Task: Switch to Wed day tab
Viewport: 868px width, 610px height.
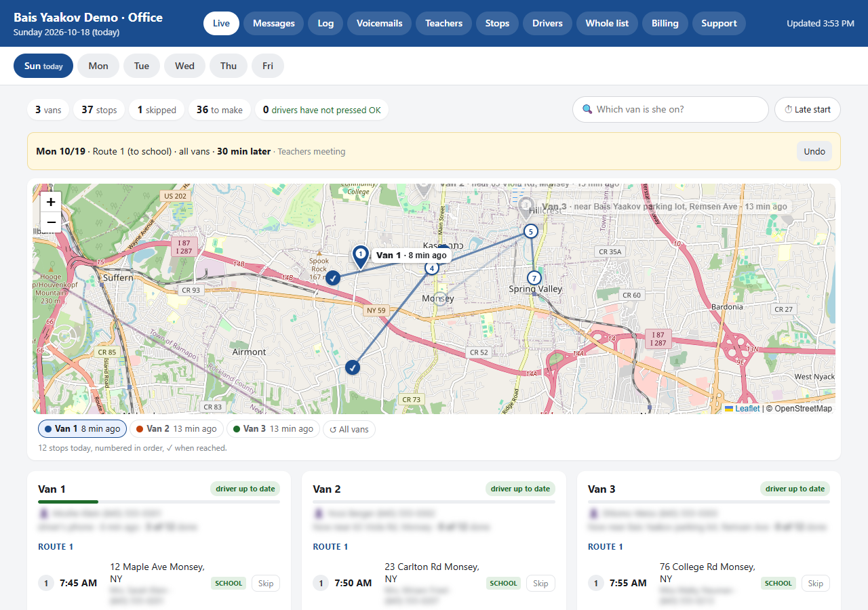Action: click(x=184, y=66)
